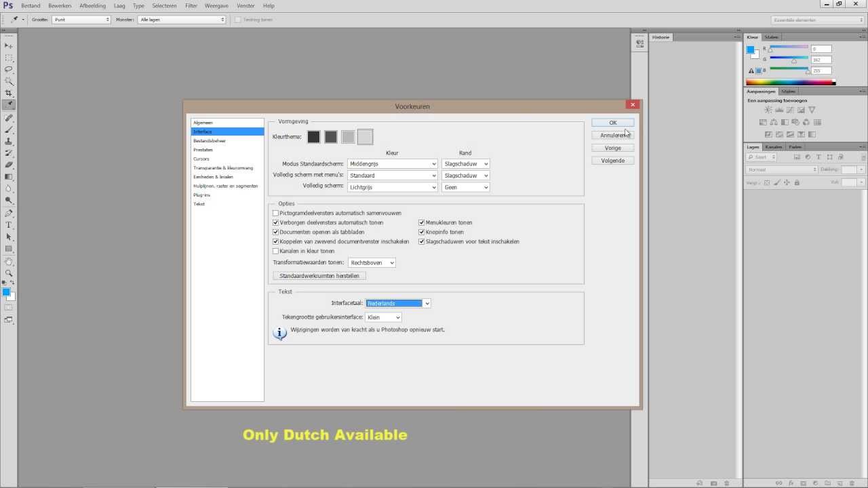Open the Bestand menu
The image size is (868, 488).
coord(31,5)
